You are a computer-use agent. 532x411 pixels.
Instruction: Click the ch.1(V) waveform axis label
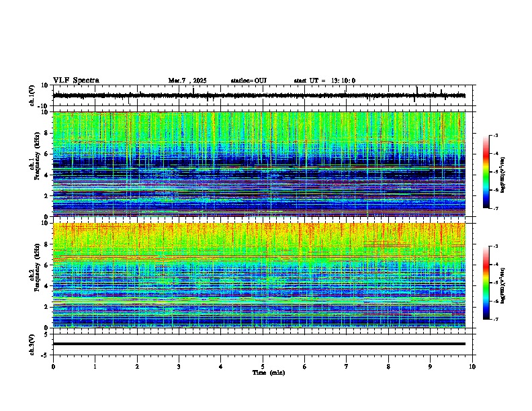[x=32, y=95]
